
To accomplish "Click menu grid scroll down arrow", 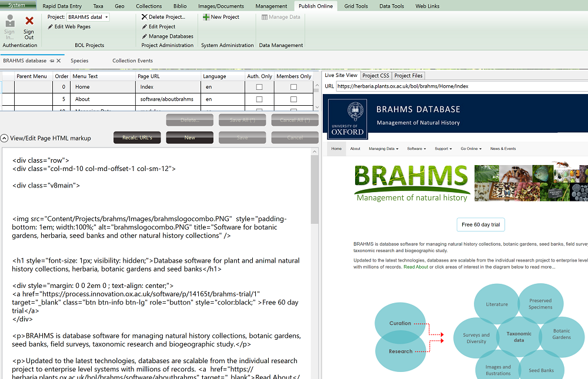I will (317, 108).
